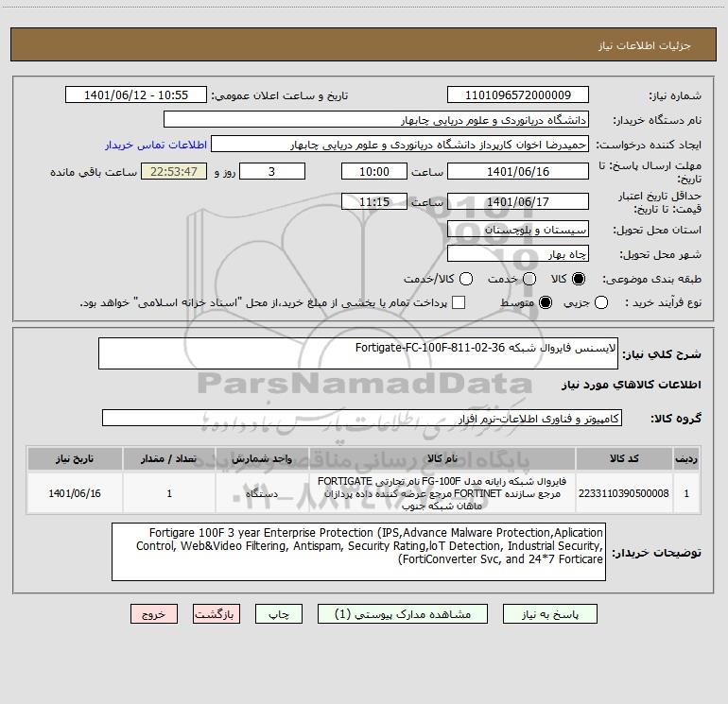The height and width of the screenshot is (704, 728).
Task: Click the request creator حمیدرضا اخوان field
Action: tap(400, 144)
